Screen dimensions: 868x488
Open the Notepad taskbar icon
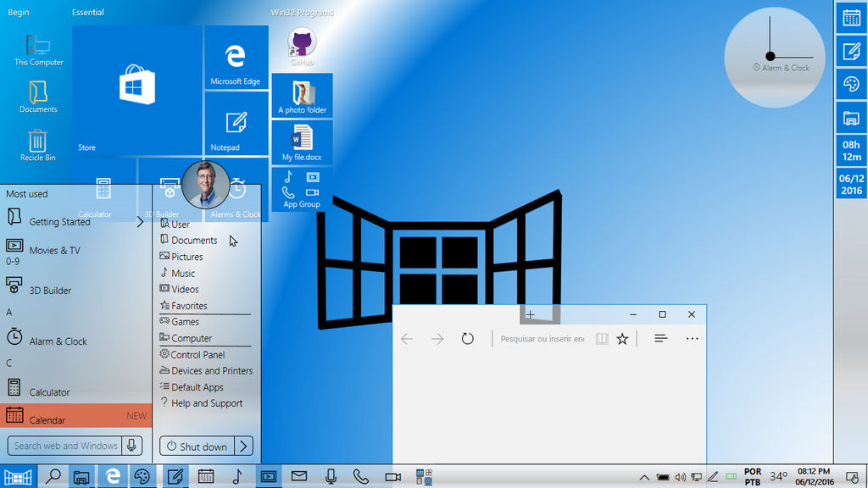point(175,476)
